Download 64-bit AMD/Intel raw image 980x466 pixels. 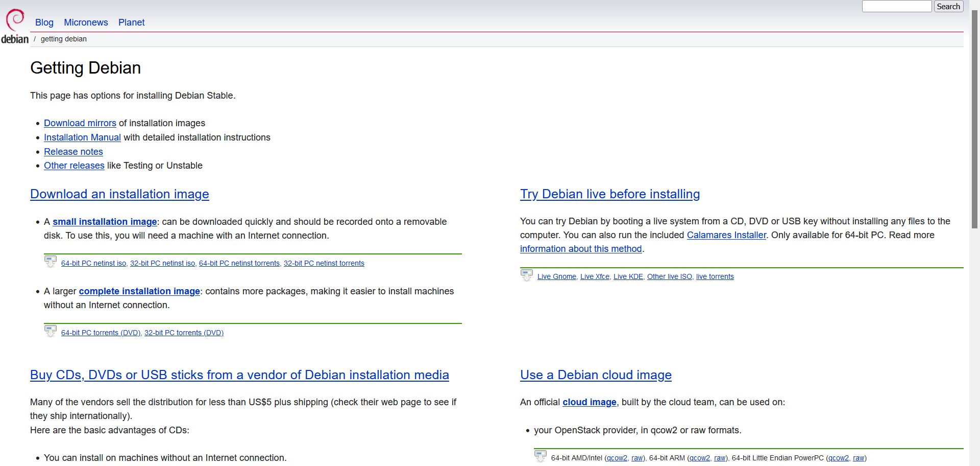[x=637, y=458]
